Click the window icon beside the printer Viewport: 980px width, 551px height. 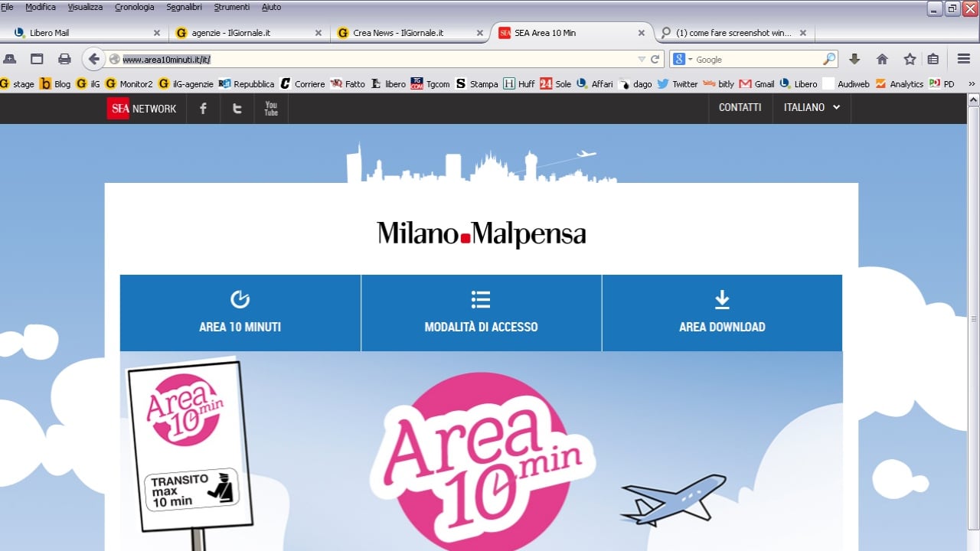pos(37,59)
